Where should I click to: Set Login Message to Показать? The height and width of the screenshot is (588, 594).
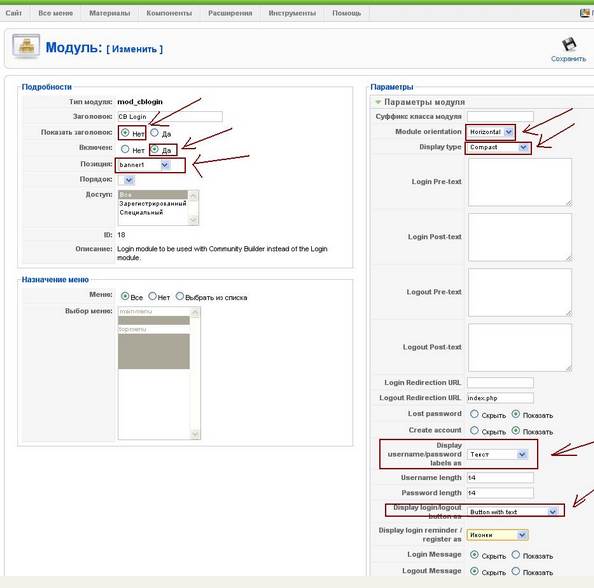coord(516,555)
